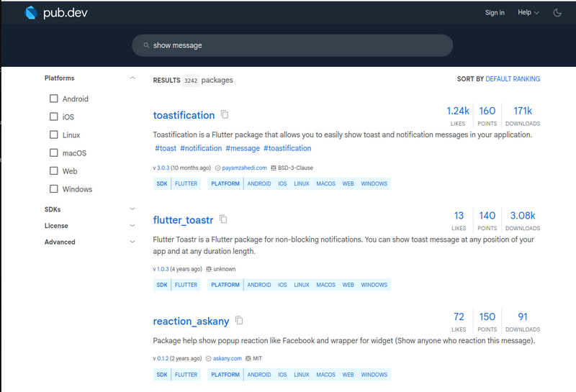Click flutter_toastr 13 likes score
This screenshot has height=392, width=576.
click(x=459, y=220)
